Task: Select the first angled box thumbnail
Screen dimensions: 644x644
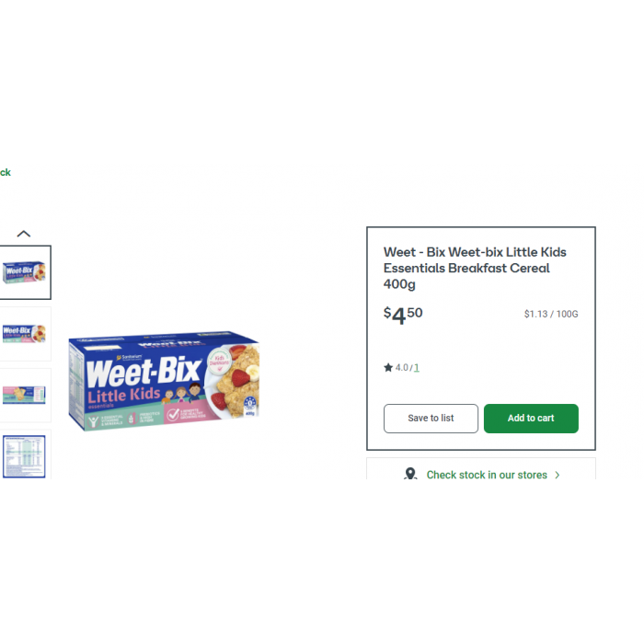Action: coord(25,272)
